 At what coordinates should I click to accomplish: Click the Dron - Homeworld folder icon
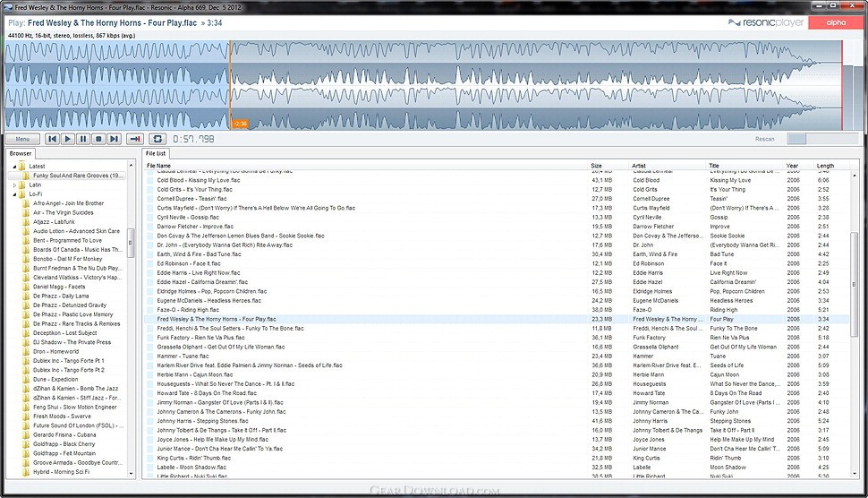pyautogui.click(x=26, y=352)
